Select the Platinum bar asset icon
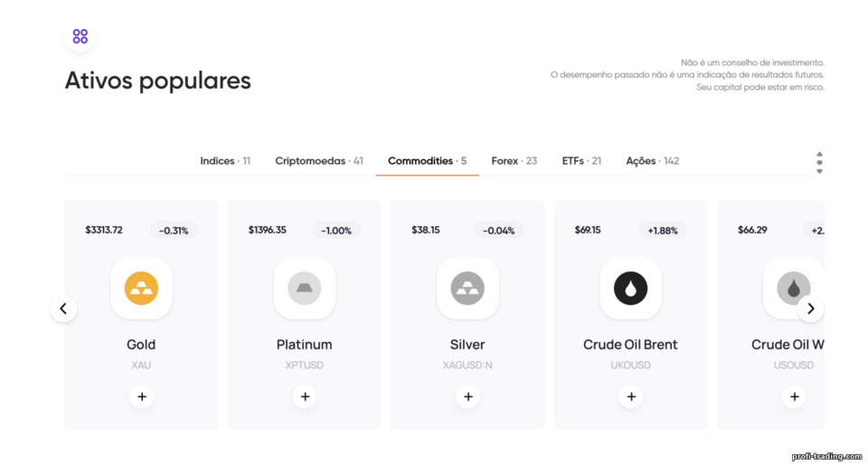The width and height of the screenshot is (868, 467). pyautogui.click(x=305, y=288)
